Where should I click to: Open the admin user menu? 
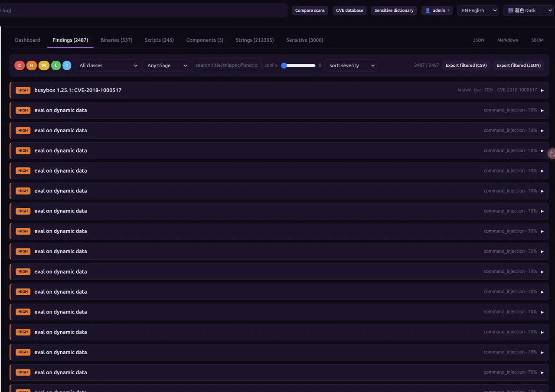point(437,10)
